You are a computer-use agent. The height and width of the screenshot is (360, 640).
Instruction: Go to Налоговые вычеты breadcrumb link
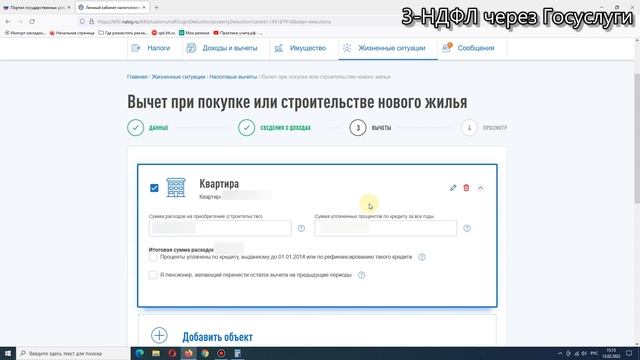point(233,77)
